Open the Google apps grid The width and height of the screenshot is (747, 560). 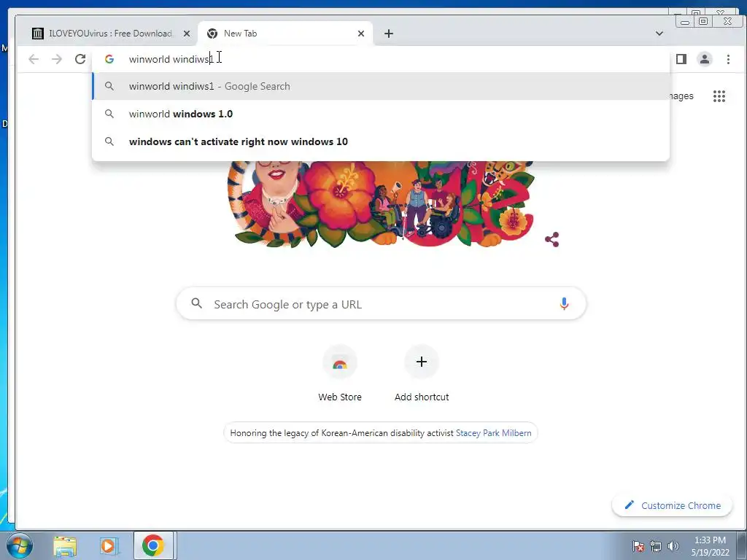719,96
